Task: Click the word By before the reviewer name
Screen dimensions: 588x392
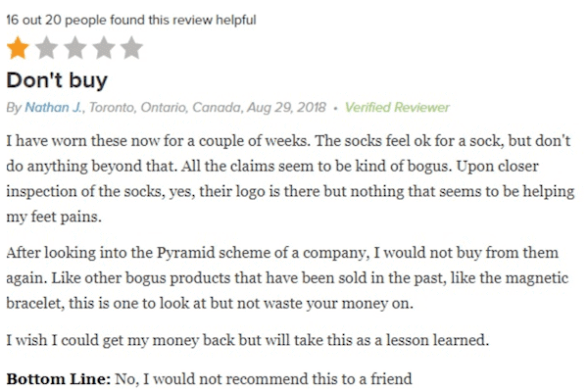Action: (x=14, y=108)
